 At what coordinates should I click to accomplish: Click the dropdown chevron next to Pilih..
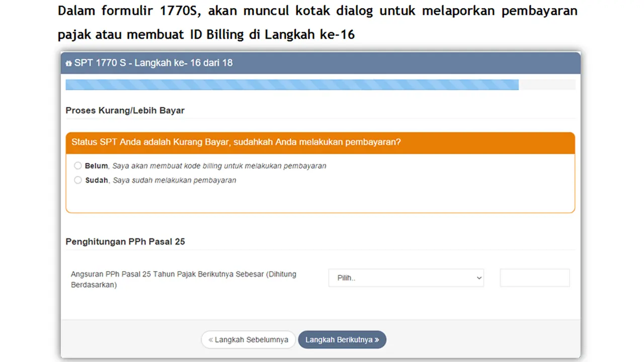click(x=478, y=278)
